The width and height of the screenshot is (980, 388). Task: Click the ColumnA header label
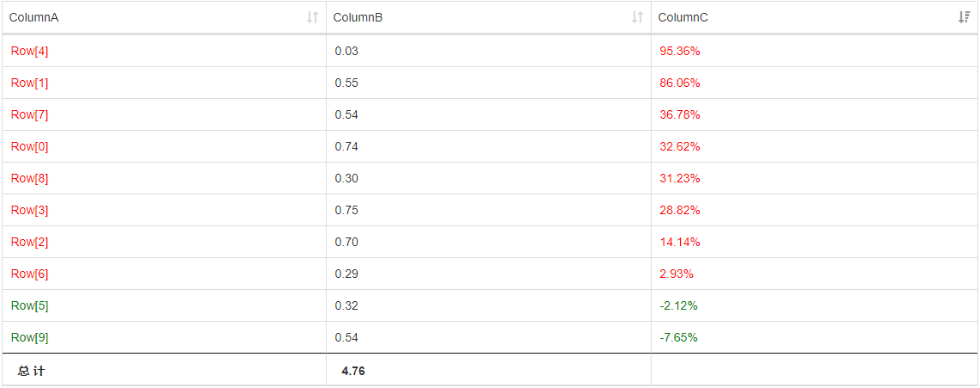(x=34, y=17)
